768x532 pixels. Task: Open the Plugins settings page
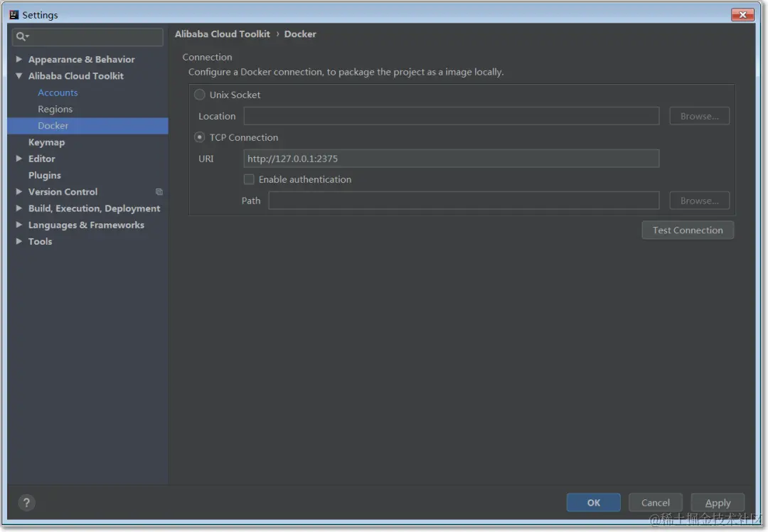(x=45, y=176)
